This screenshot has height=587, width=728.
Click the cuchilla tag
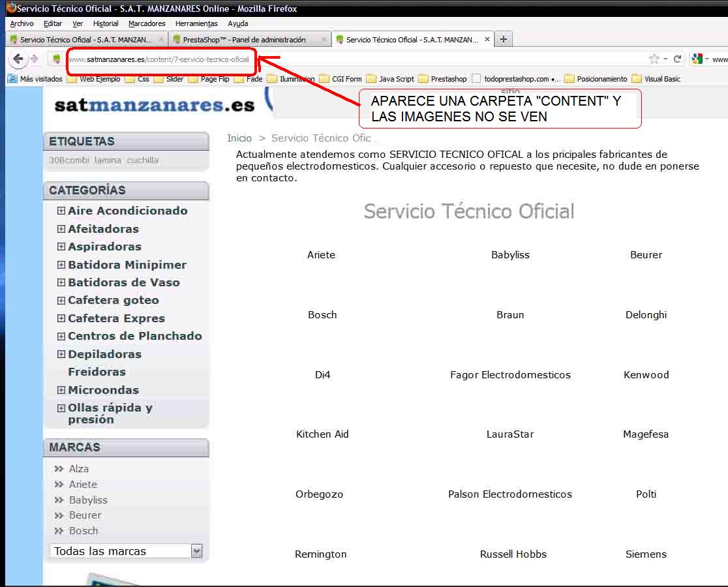click(142, 160)
